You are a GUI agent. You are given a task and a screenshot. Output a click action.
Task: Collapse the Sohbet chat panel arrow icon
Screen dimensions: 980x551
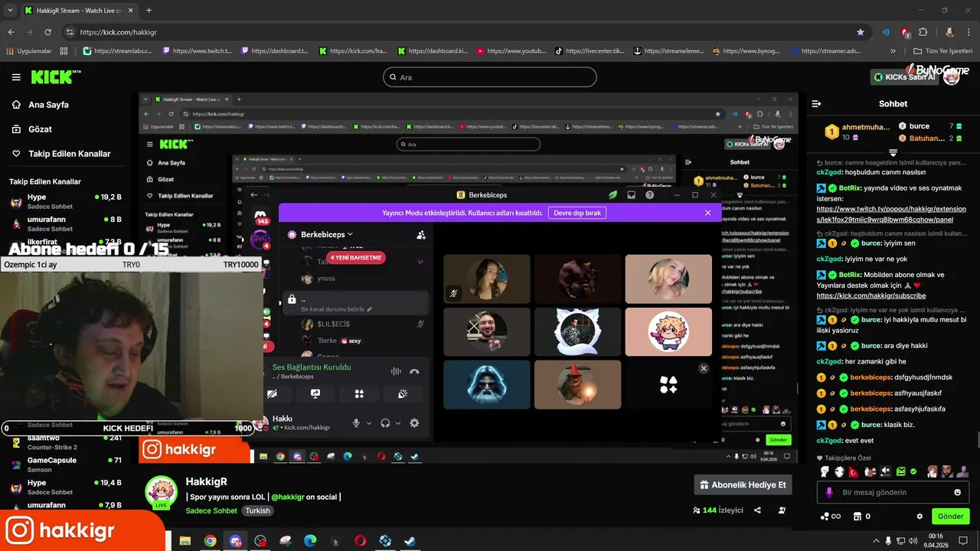tap(816, 103)
